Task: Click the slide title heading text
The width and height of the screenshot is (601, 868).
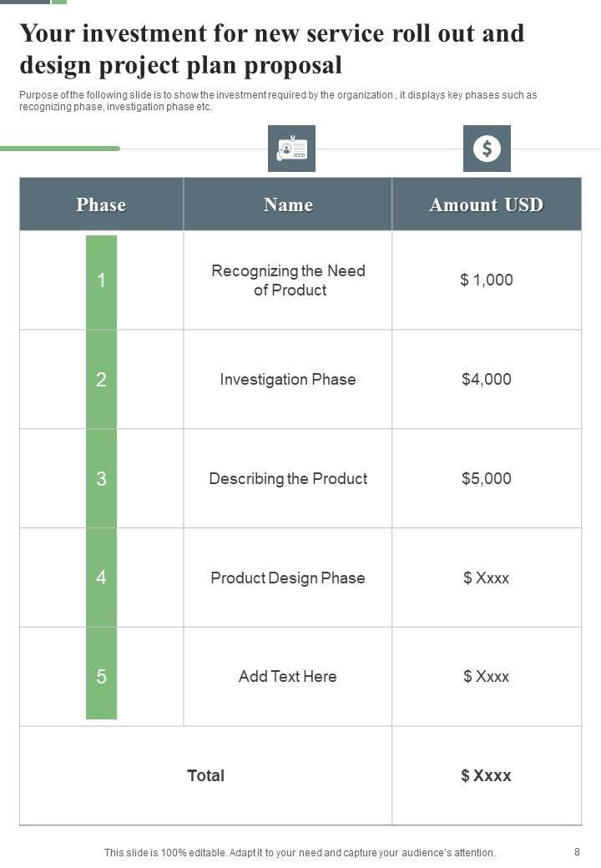Action: click(x=271, y=48)
